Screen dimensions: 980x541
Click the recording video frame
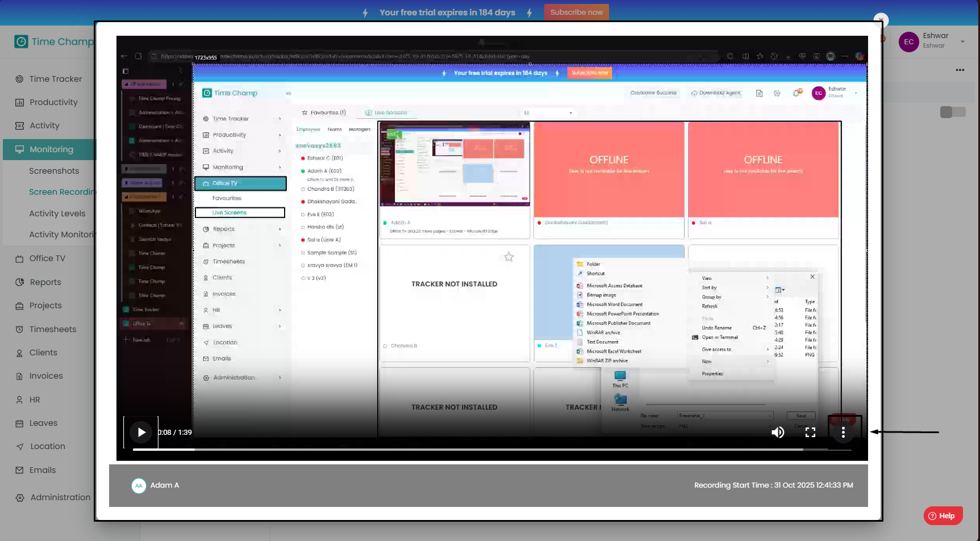492,249
